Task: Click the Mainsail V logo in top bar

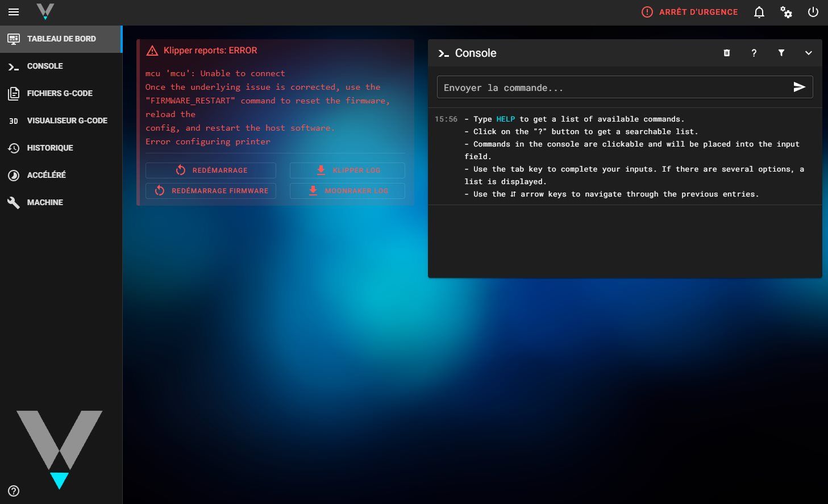Action: pyautogui.click(x=45, y=12)
